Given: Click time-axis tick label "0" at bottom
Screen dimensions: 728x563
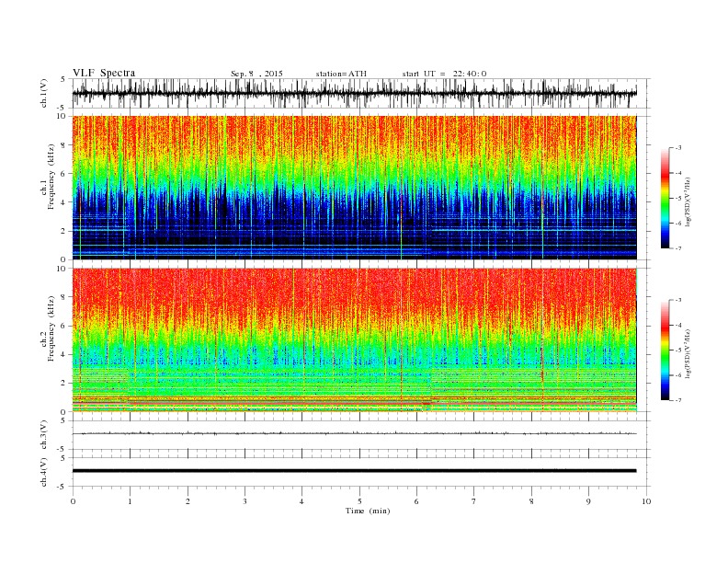Looking at the screenshot, I should (73, 501).
